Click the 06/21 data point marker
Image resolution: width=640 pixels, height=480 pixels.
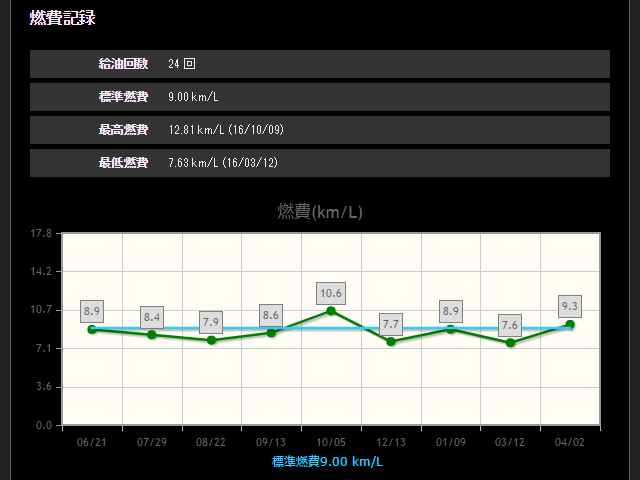click(x=92, y=329)
